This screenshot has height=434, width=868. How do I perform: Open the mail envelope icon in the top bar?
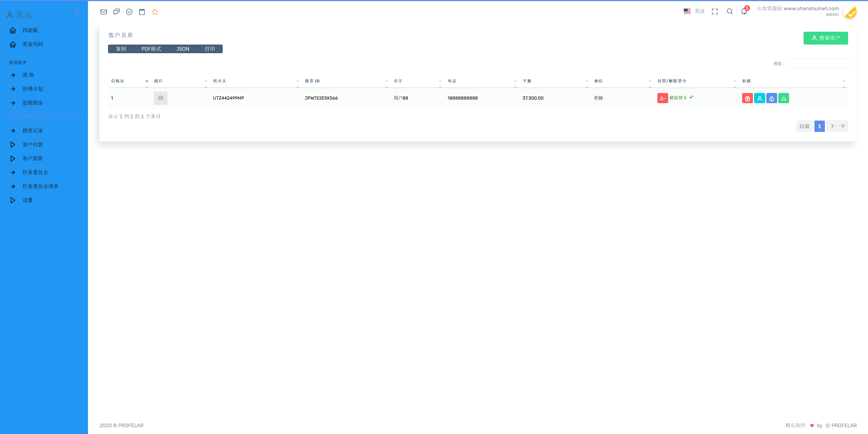(104, 12)
